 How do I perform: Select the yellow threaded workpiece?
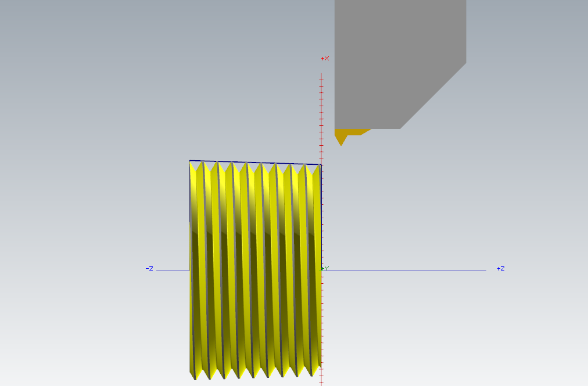[x=256, y=270]
